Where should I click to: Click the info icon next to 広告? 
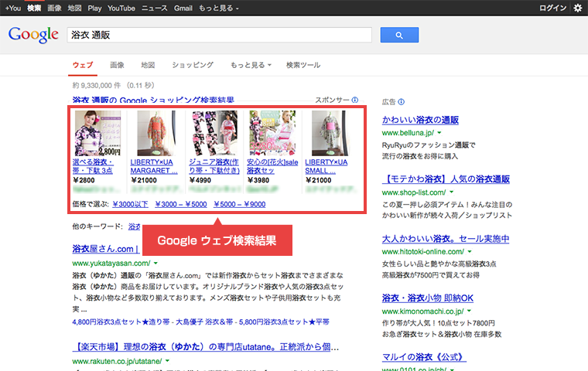[x=402, y=101]
